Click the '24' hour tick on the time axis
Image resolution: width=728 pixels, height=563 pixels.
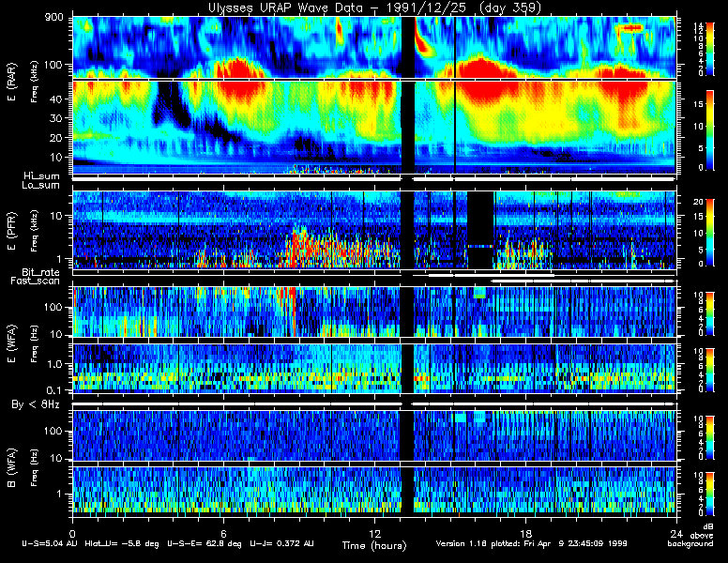pyautogui.click(x=676, y=533)
